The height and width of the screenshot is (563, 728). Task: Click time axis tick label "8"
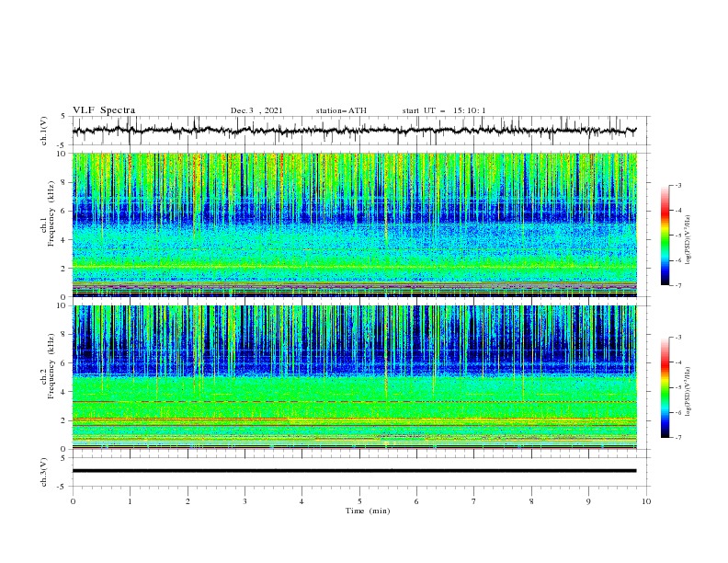click(x=531, y=501)
